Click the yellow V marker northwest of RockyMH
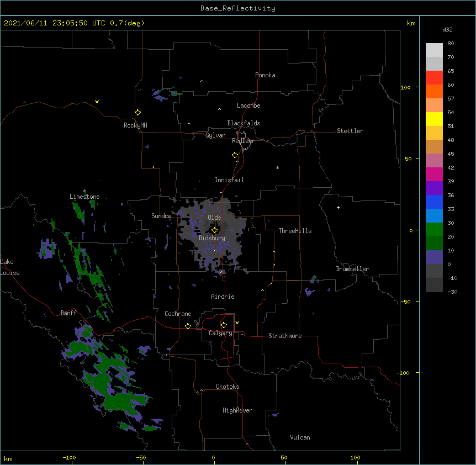The height and width of the screenshot is (465, 476). pyautogui.click(x=97, y=102)
